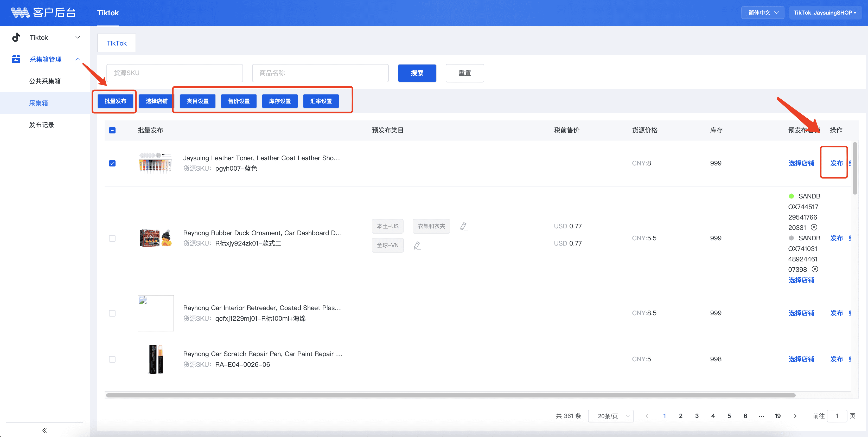Open 公共采集箱 in the sidebar

(x=45, y=81)
